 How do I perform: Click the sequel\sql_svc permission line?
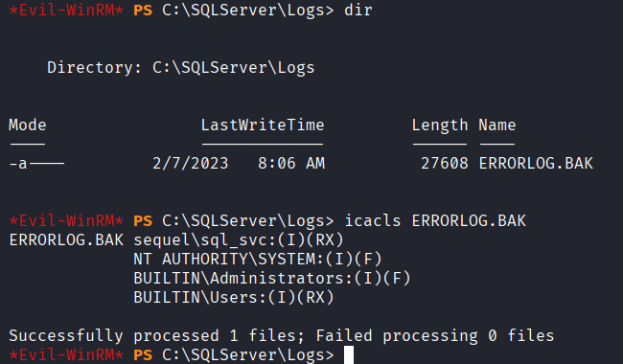pyautogui.click(x=239, y=239)
